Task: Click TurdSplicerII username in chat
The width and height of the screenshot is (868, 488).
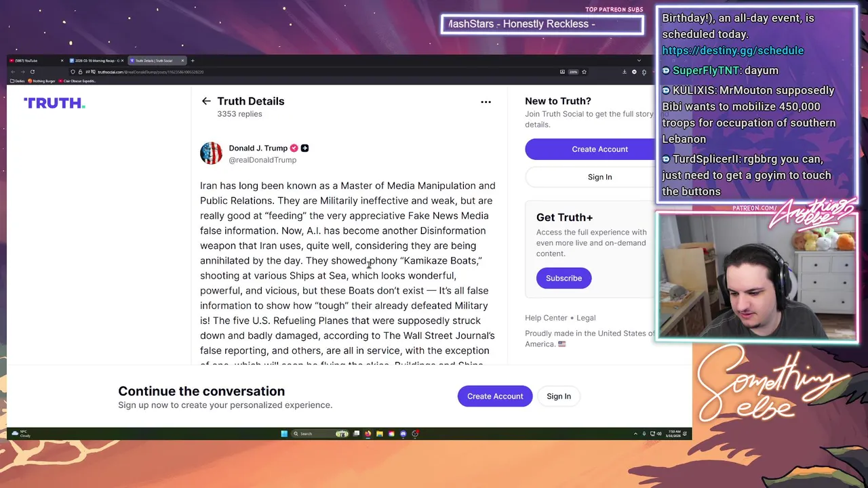Action: [705, 159]
